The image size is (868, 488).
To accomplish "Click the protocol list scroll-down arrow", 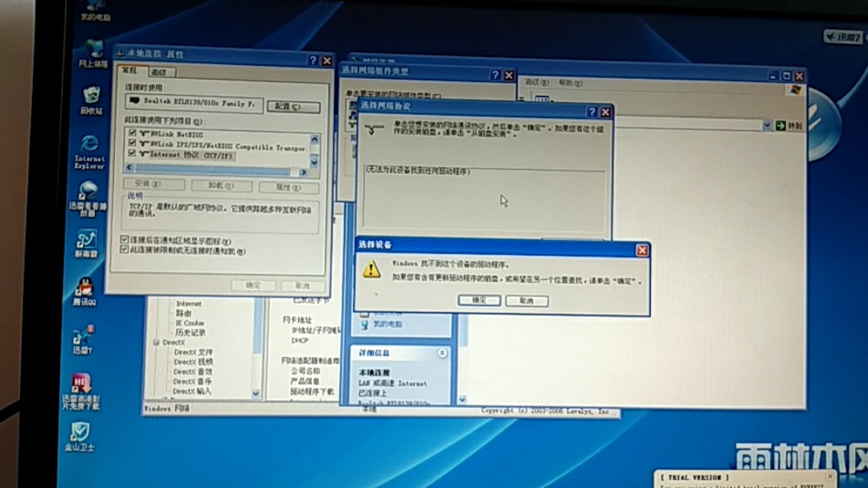I will (x=314, y=161).
